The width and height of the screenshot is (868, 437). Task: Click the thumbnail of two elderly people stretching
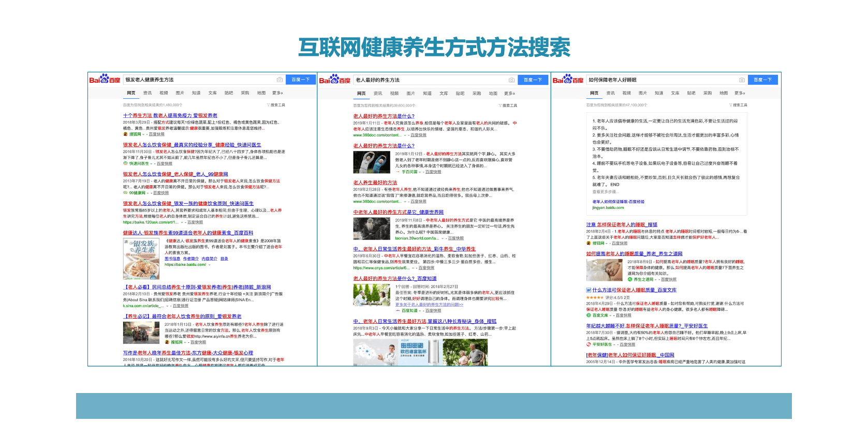tap(372, 162)
